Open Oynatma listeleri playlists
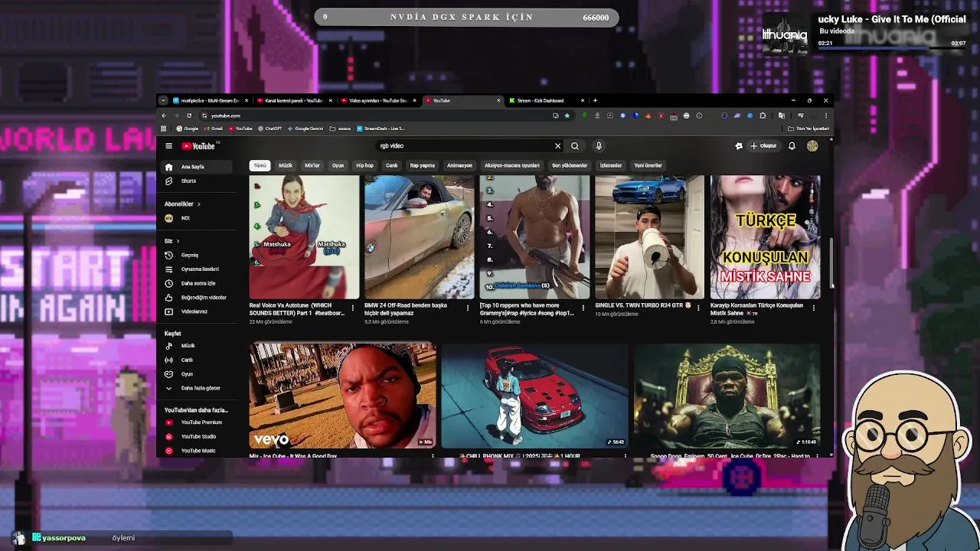The image size is (980, 551). (x=195, y=269)
